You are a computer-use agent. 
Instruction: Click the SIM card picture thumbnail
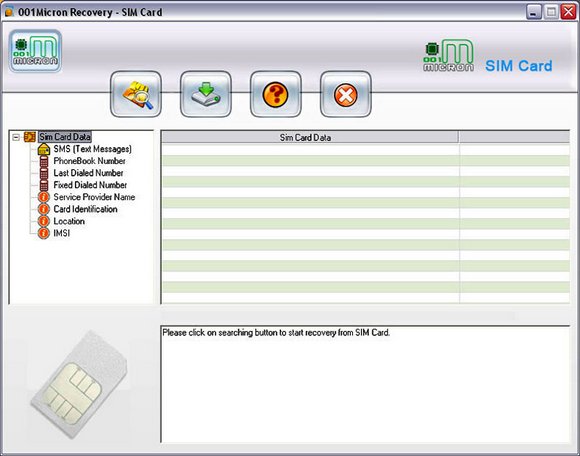point(79,385)
